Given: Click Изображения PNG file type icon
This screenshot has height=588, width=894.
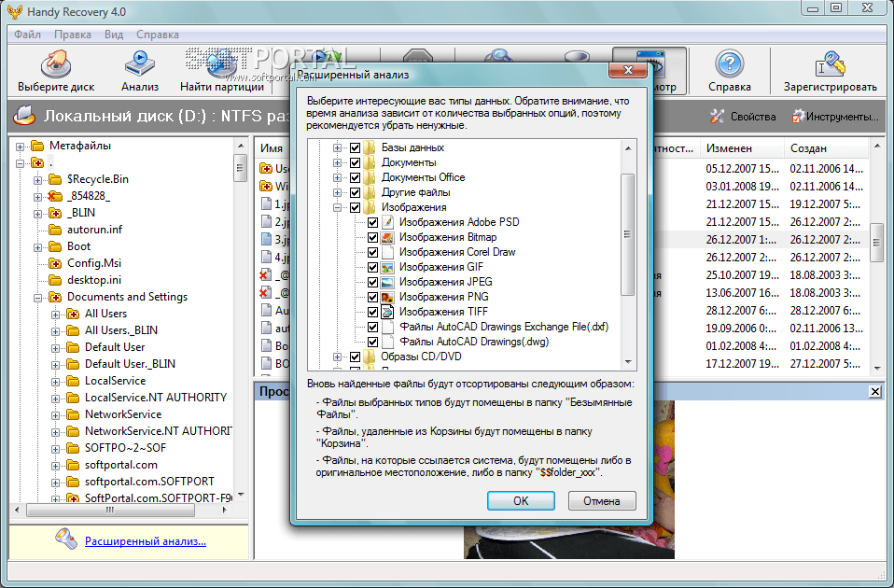Looking at the screenshot, I should pos(387,297).
